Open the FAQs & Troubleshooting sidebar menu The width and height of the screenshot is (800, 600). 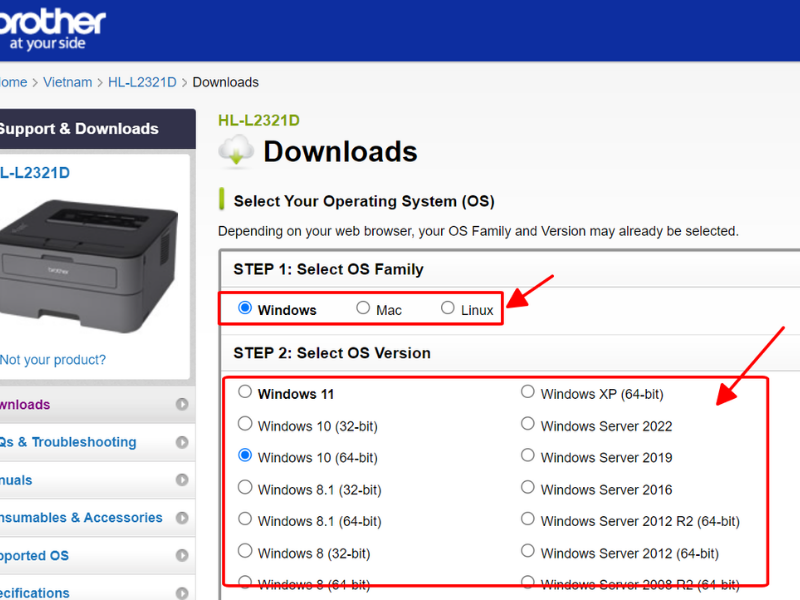pos(68,442)
